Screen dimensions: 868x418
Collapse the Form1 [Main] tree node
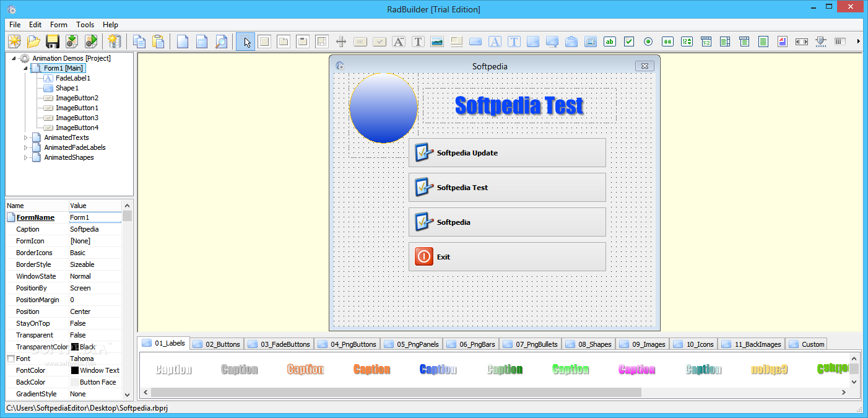[x=26, y=68]
